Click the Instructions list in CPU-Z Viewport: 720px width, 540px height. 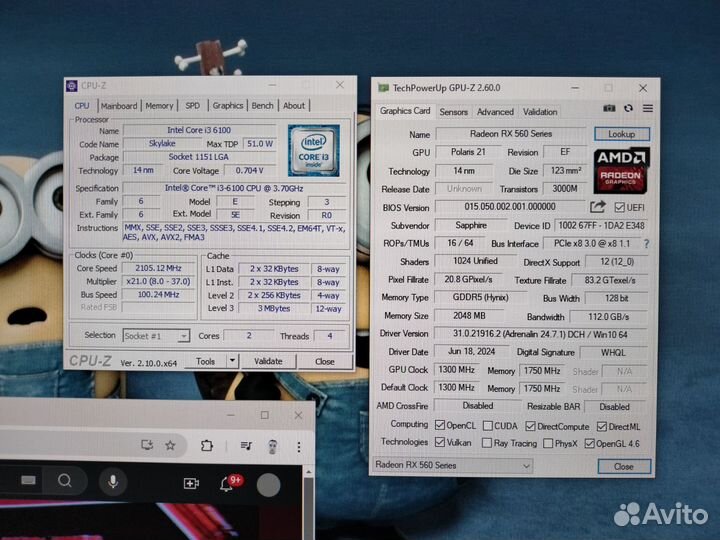click(235, 233)
